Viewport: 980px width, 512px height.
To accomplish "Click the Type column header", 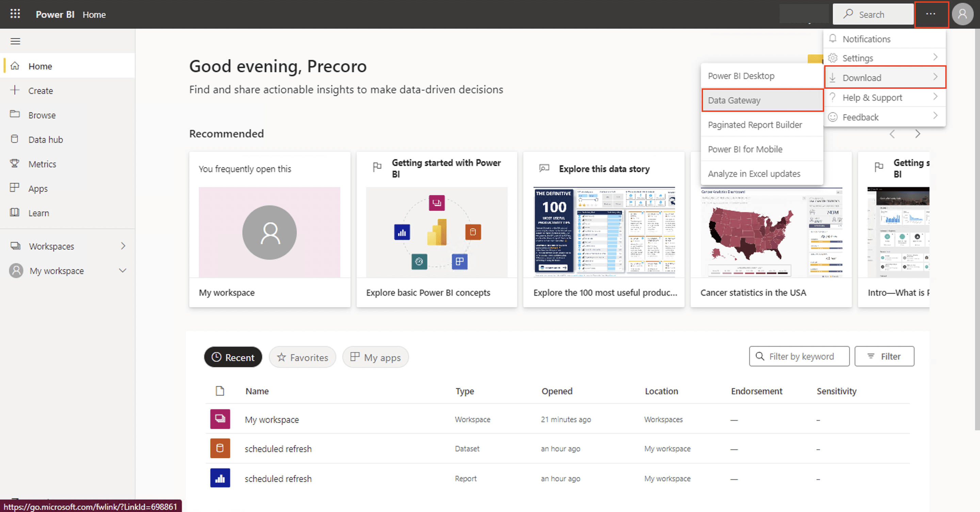I will (464, 391).
